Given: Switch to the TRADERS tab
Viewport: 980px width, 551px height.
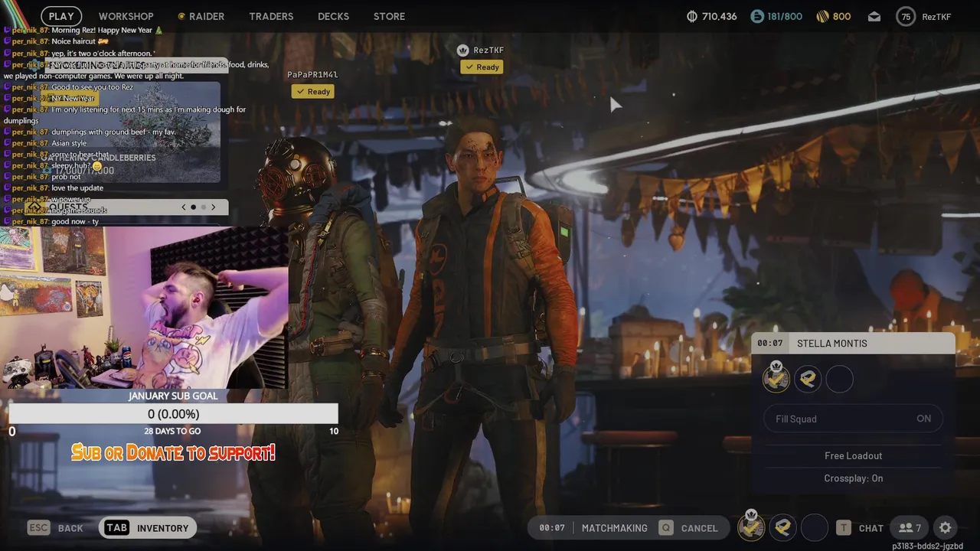Looking at the screenshot, I should 271,16.
